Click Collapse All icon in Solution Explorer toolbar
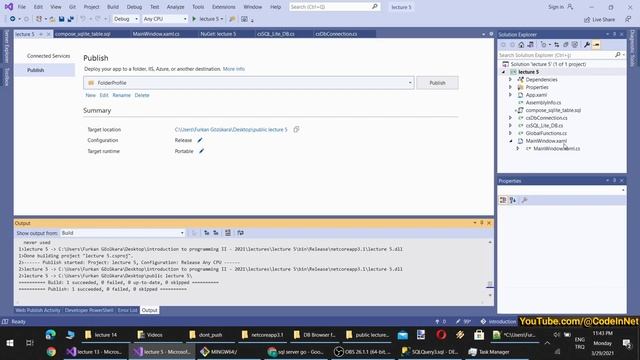Viewport: 640px width, 360px height. pyautogui.click(x=566, y=45)
